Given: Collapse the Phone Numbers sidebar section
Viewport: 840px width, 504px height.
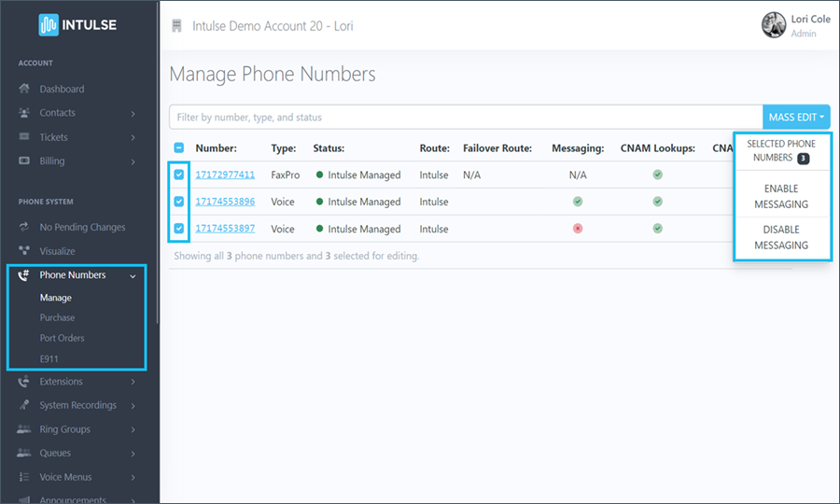Looking at the screenshot, I should point(133,275).
